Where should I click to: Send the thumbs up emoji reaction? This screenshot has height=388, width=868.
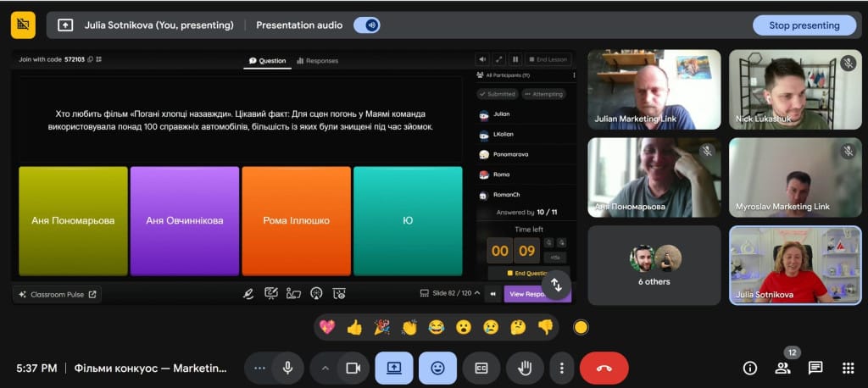pyautogui.click(x=354, y=327)
